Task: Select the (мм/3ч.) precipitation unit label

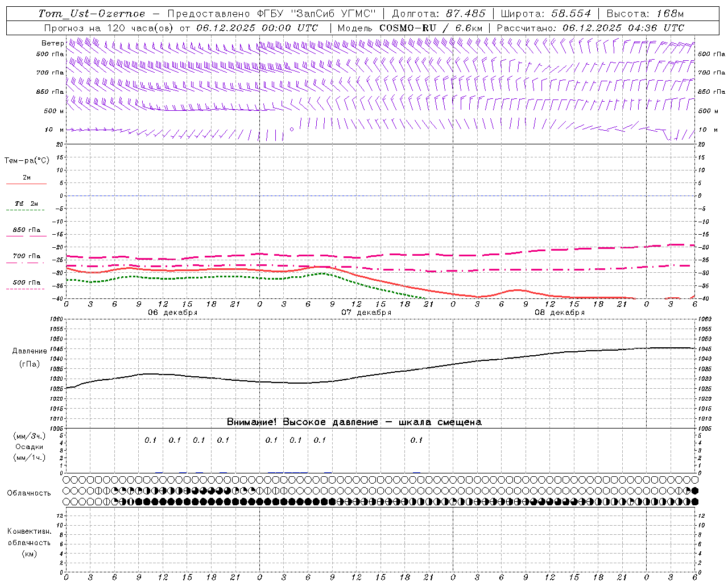Action: pos(30,436)
